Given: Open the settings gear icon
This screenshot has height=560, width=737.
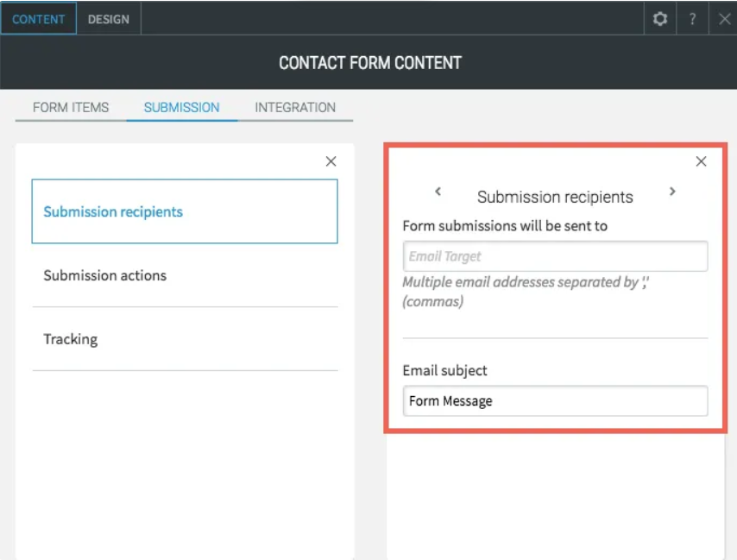Looking at the screenshot, I should pos(660,18).
